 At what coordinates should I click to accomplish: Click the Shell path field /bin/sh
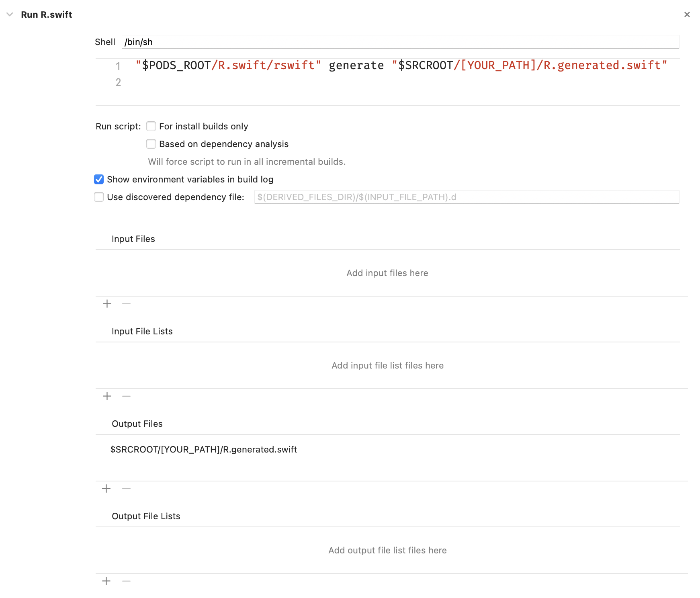pyautogui.click(x=400, y=42)
